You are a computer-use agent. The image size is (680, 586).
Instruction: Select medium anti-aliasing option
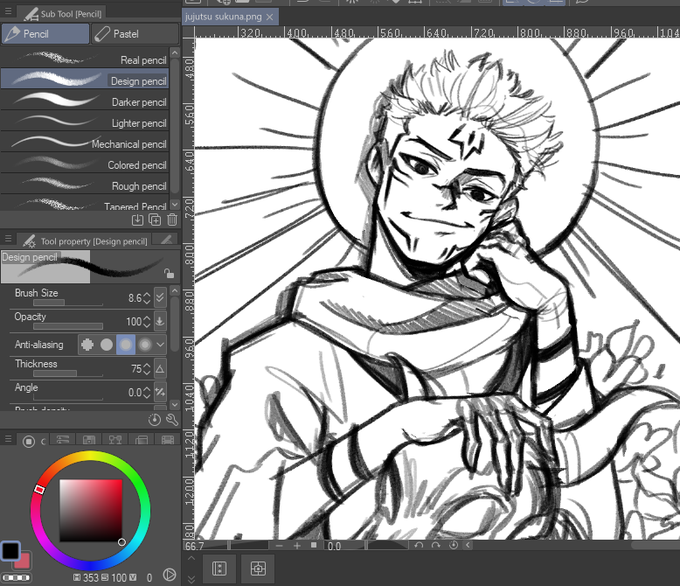coord(126,344)
